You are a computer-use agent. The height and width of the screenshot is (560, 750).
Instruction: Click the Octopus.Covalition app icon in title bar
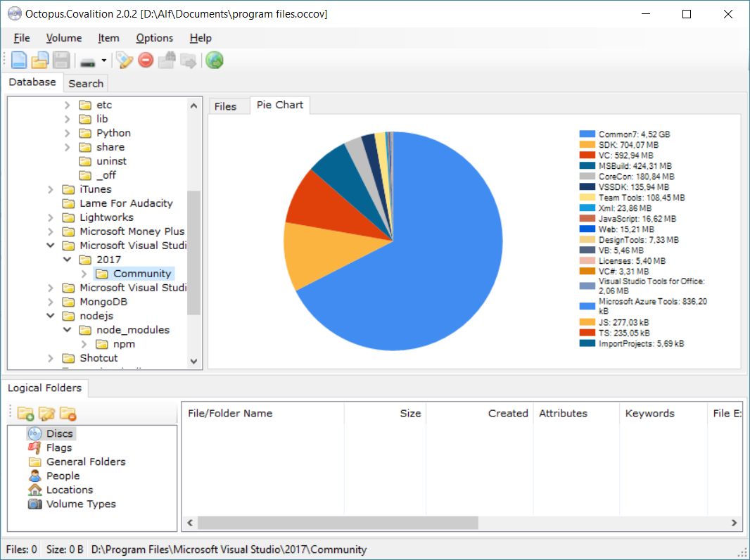point(15,14)
